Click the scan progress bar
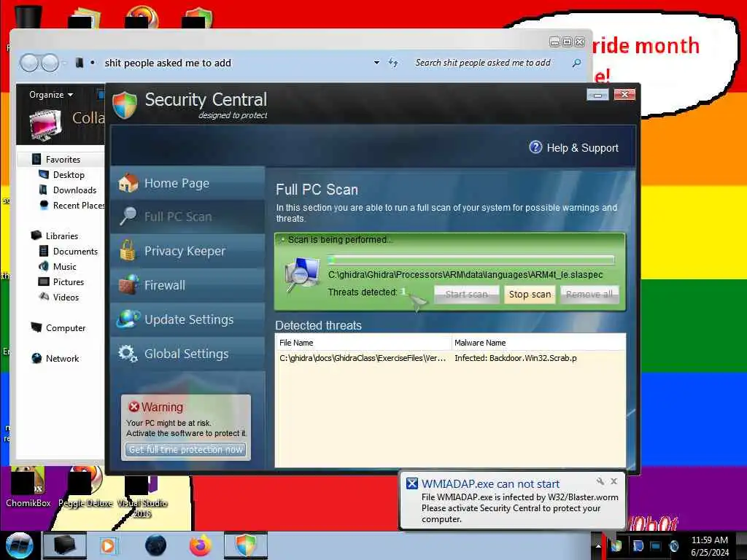The image size is (747, 560). click(x=471, y=260)
